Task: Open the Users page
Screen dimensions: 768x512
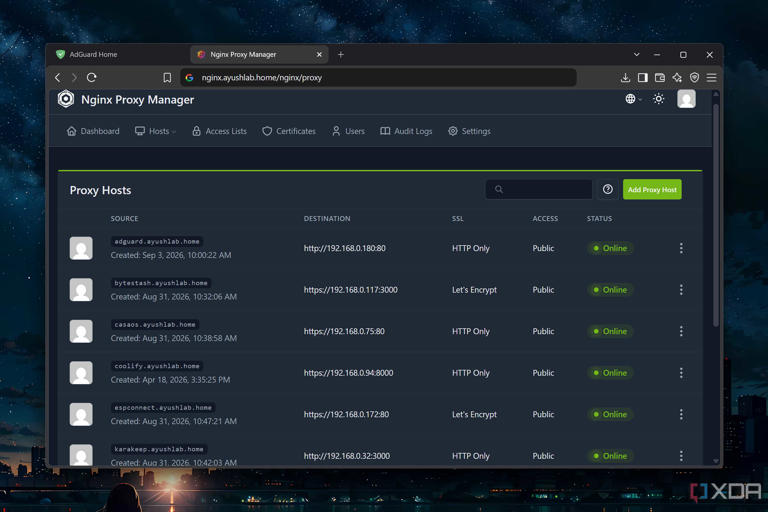Action: pyautogui.click(x=348, y=131)
